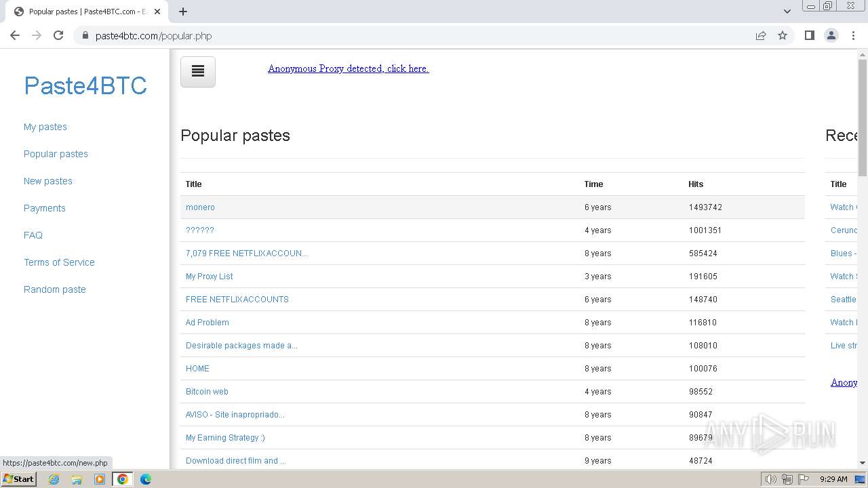Open the HOME paste
The image size is (868, 488).
tap(197, 369)
